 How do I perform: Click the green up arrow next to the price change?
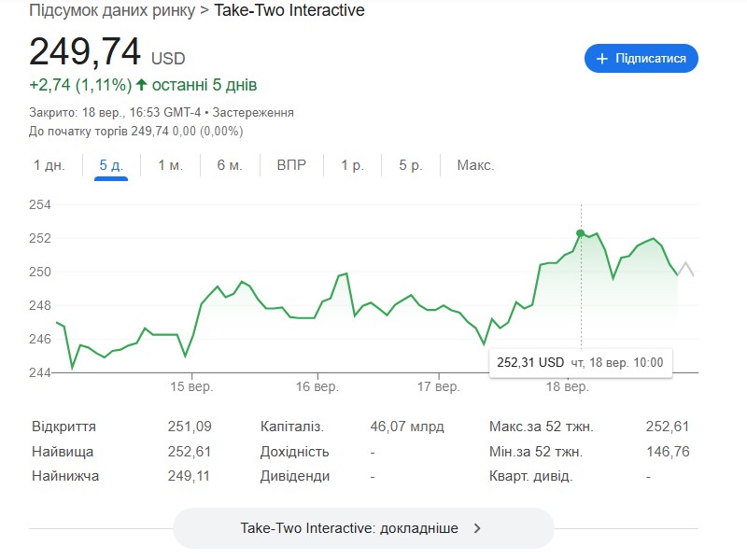[141, 85]
